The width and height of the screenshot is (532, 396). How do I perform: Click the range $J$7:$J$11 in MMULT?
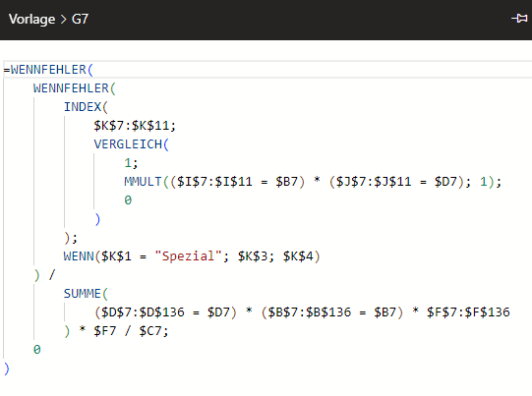pos(374,182)
